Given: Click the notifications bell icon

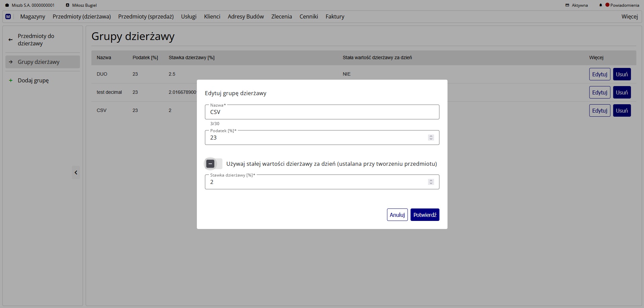Looking at the screenshot, I should (600, 5).
